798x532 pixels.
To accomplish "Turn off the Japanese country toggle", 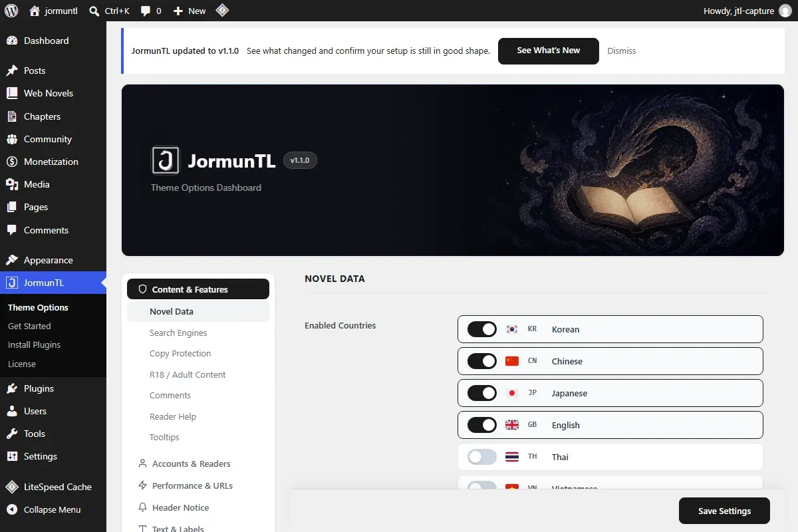I will tap(482, 393).
